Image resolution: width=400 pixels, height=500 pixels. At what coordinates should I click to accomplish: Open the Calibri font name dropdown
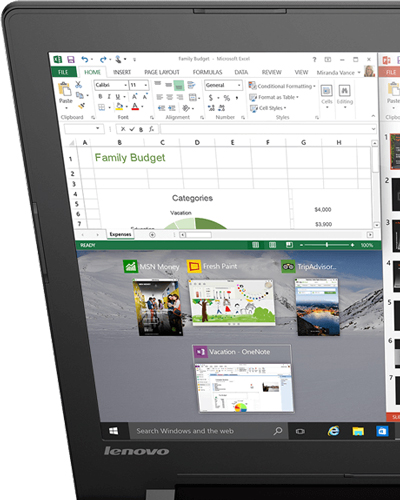pyautogui.click(x=126, y=85)
